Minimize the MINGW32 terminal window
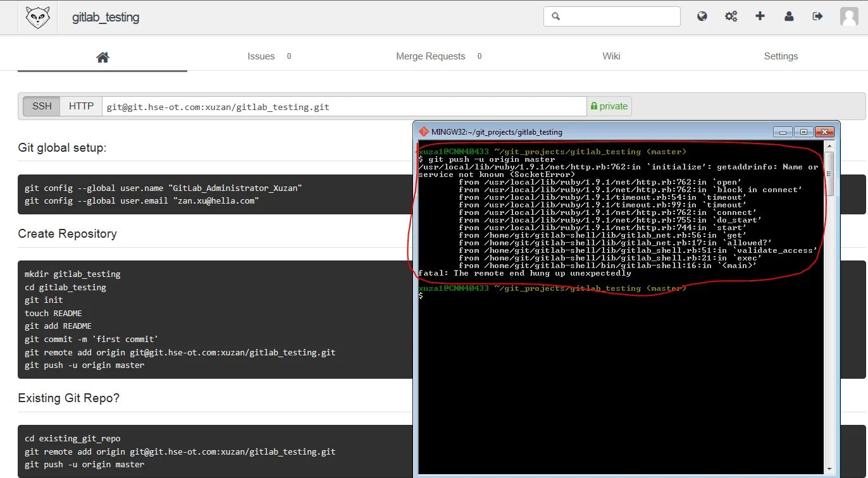 783,132
